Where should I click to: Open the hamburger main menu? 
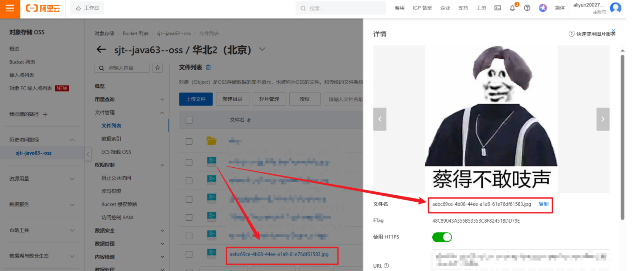(x=10, y=8)
